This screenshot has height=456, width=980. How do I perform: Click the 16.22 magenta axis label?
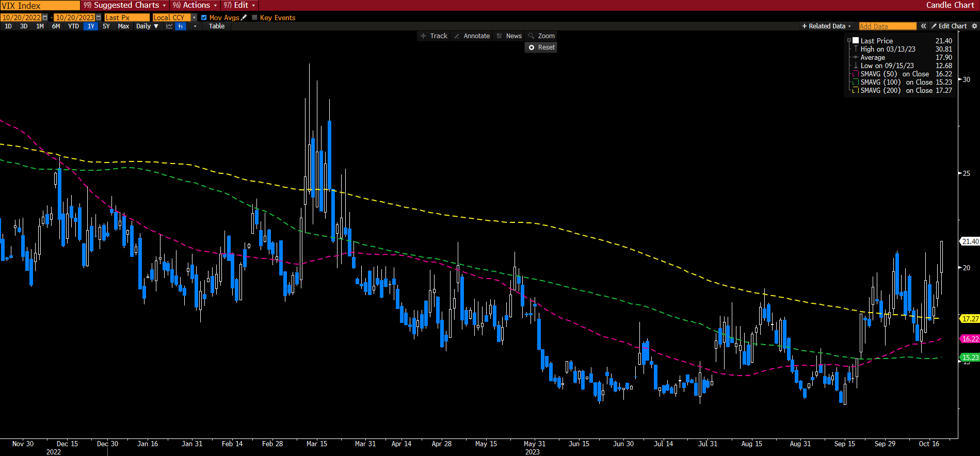(x=970, y=339)
